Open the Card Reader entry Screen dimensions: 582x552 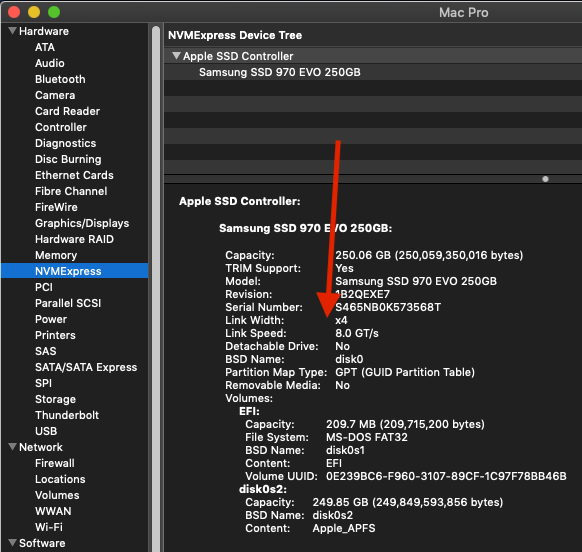coord(67,111)
